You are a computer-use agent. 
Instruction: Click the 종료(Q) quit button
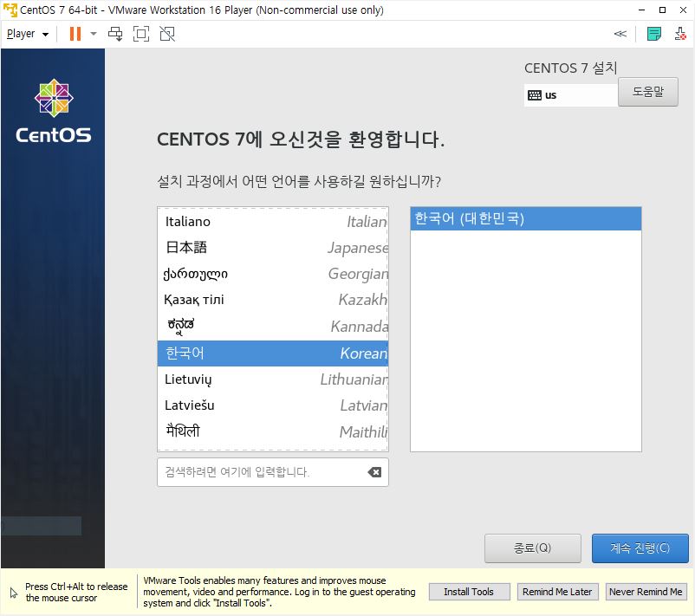pyautogui.click(x=532, y=548)
